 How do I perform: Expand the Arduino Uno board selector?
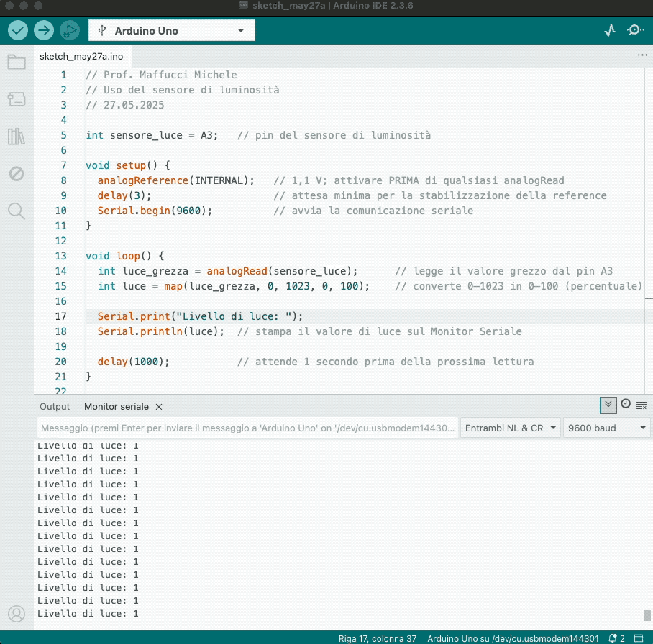pos(171,30)
